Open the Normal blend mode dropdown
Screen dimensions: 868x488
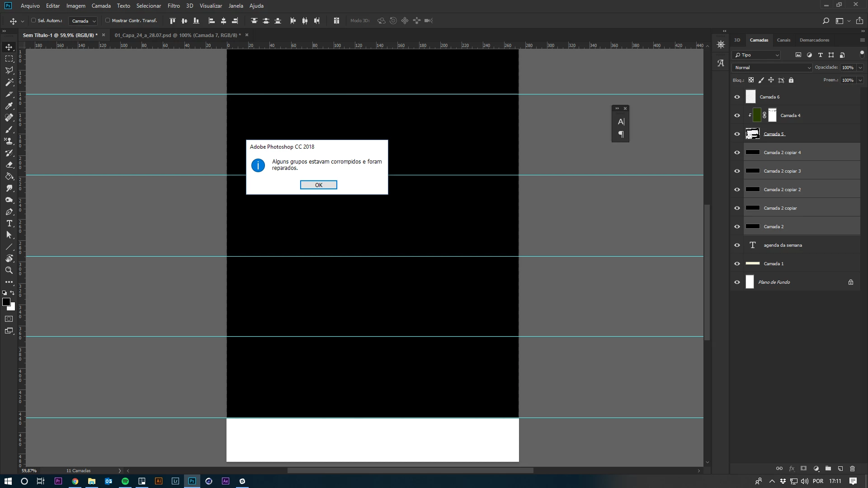[x=772, y=67]
